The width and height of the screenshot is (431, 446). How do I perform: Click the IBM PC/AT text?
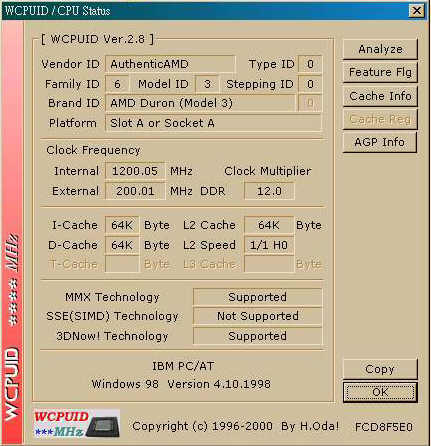pyautogui.click(x=183, y=366)
